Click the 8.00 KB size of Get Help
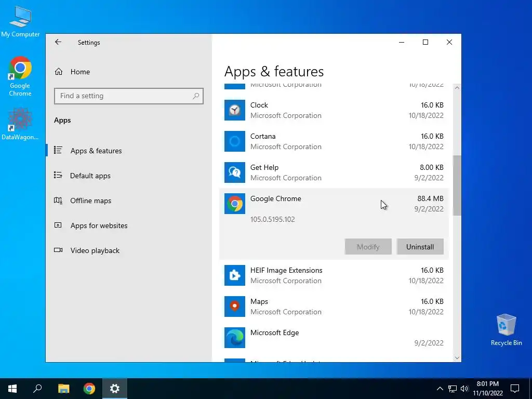Image resolution: width=532 pixels, height=399 pixels. click(431, 168)
